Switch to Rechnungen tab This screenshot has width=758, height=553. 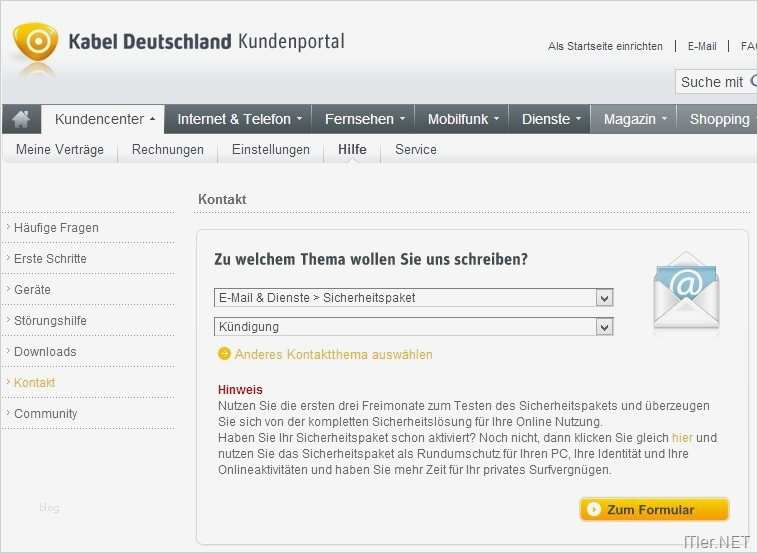(x=168, y=149)
